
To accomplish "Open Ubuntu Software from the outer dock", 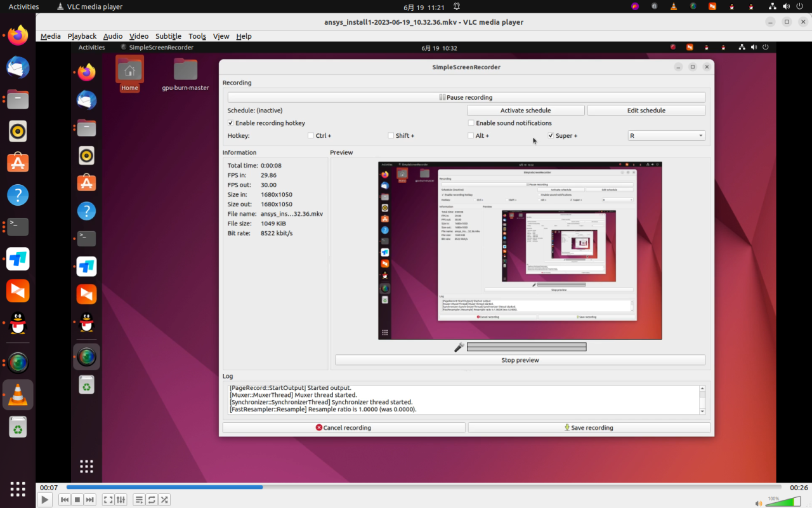I will (18, 163).
